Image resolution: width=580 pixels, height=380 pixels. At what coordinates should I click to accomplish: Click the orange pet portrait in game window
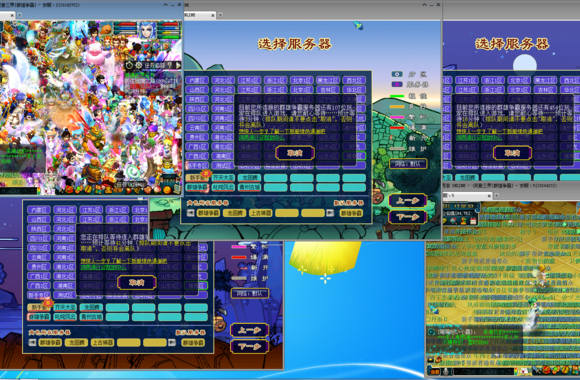coord(107,28)
